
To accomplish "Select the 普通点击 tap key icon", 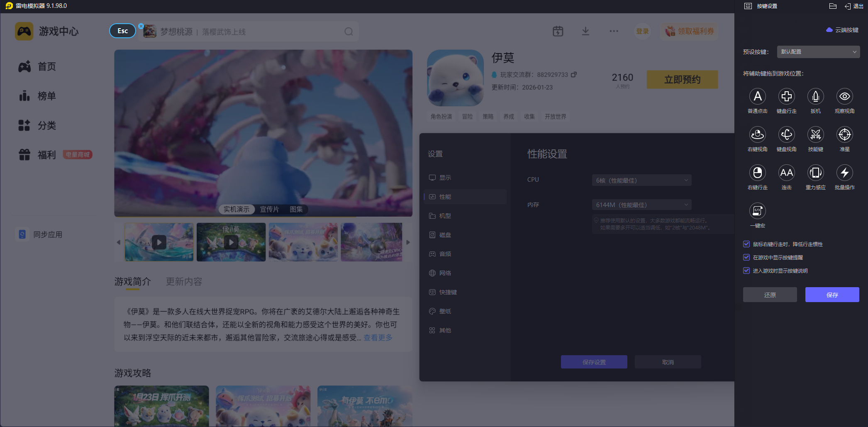I will [x=758, y=96].
